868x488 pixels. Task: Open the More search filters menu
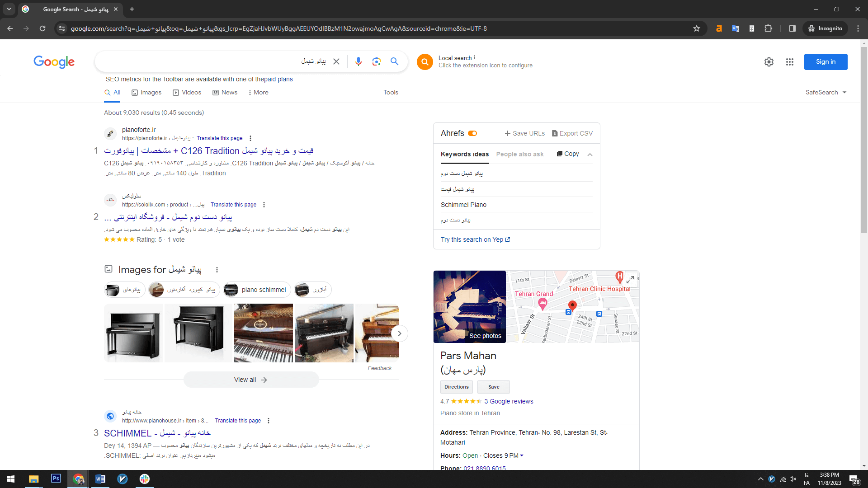[258, 92]
